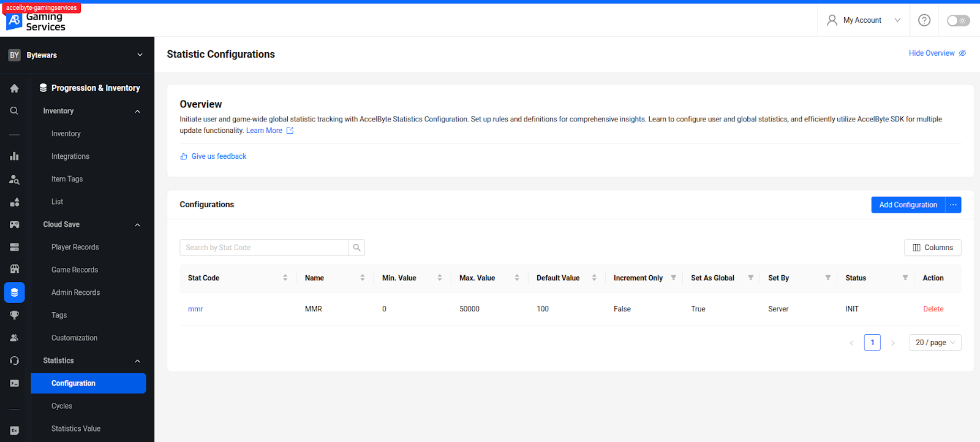Click the Add Configuration button
The width and height of the screenshot is (980, 442).
[x=908, y=205]
